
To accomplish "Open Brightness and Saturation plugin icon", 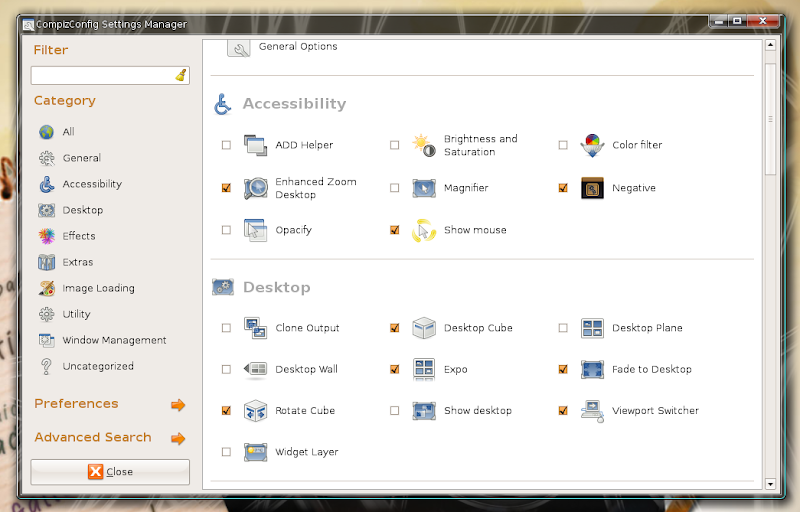I will pos(423,145).
